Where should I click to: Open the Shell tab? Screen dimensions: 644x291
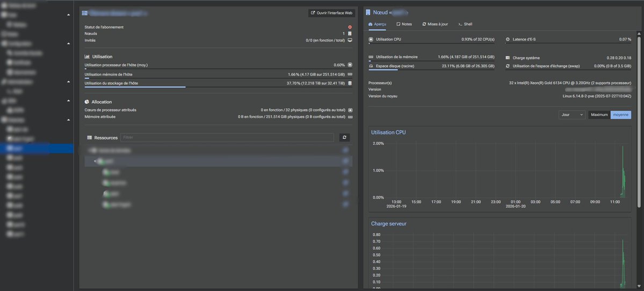pos(465,24)
